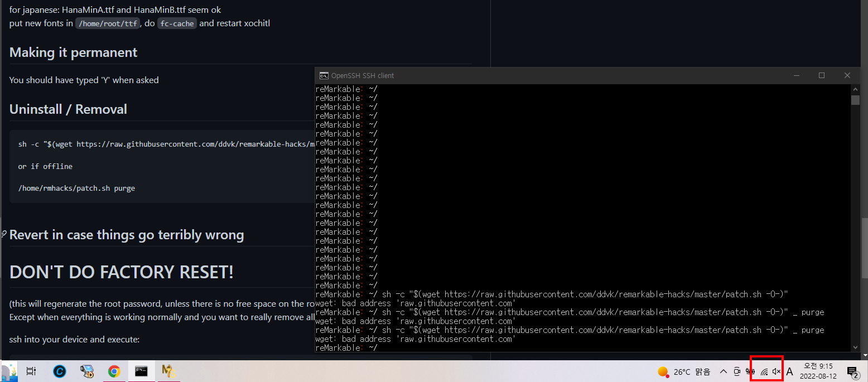The width and height of the screenshot is (868, 382).
Task: Unmute audio via the speaker icon
Action: [x=776, y=371]
